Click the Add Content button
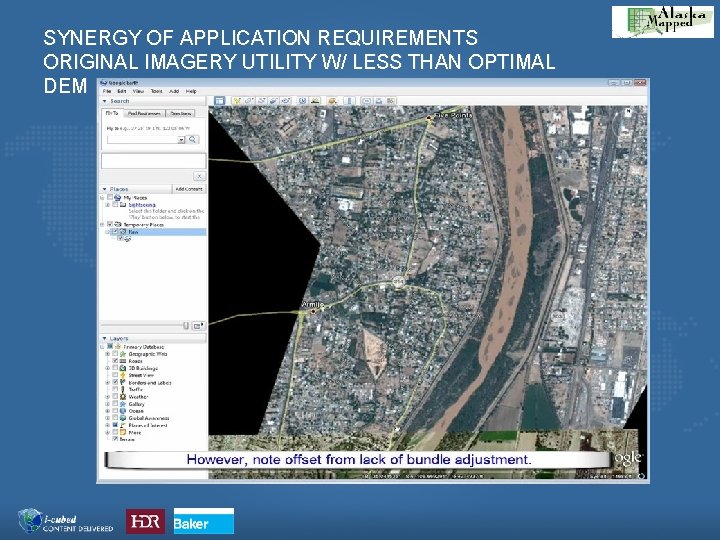The width and height of the screenshot is (720, 540). [189, 189]
